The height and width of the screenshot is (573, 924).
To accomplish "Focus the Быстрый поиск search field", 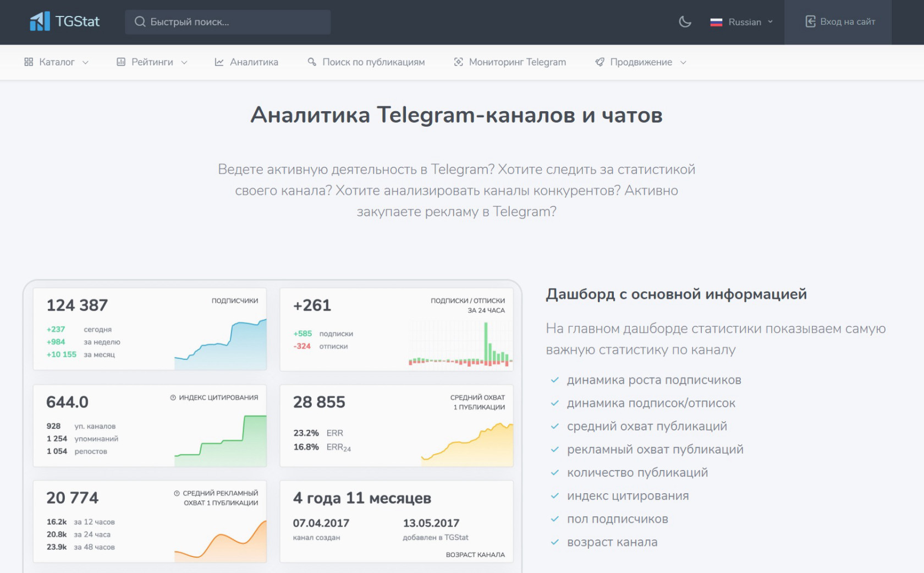I will tap(228, 22).
